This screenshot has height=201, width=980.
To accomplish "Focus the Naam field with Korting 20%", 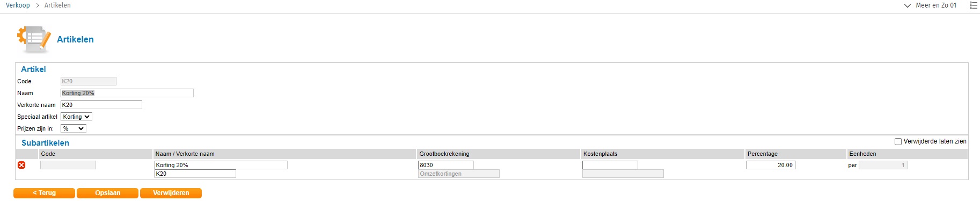I will (127, 93).
